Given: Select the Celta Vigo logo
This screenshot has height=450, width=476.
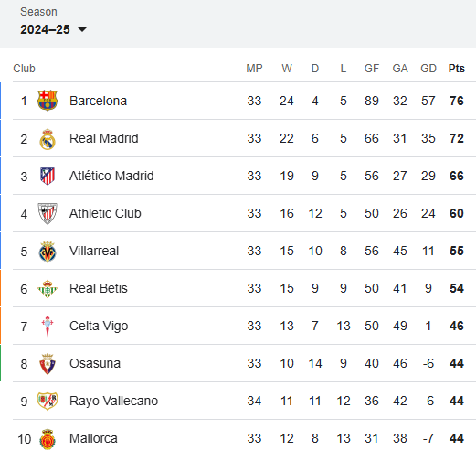Looking at the screenshot, I should click(x=48, y=327).
